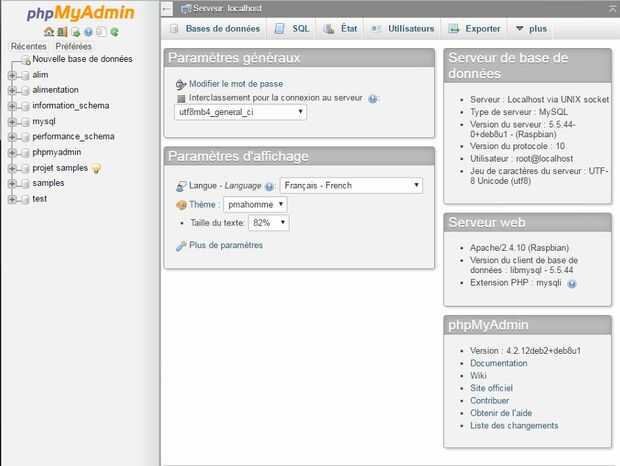Open the query window icon
Screen dimensions: 620x466
76,32
